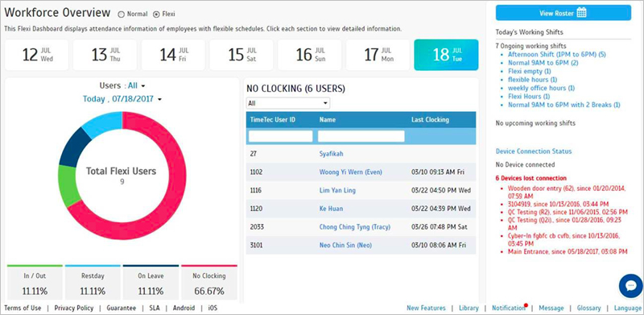Open the No Clocking filter All dropdown
Image resolution: width=644 pixels, height=315 pixels.
coord(288,103)
